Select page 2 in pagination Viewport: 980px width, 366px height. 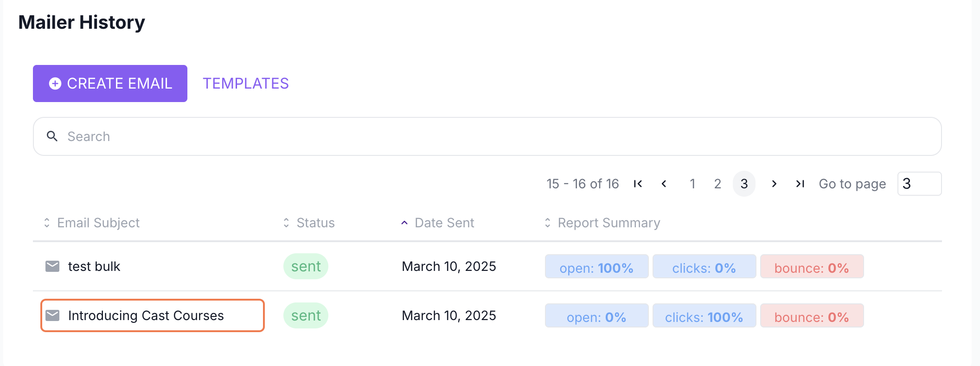click(717, 184)
